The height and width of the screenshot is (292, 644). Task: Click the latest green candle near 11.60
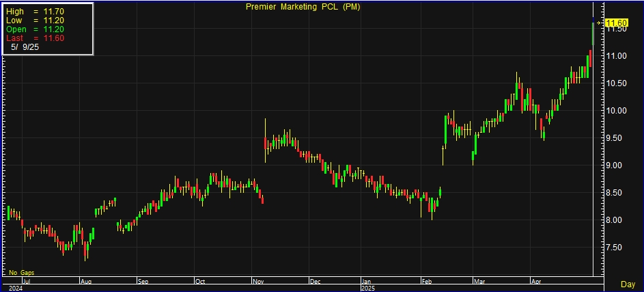click(593, 34)
